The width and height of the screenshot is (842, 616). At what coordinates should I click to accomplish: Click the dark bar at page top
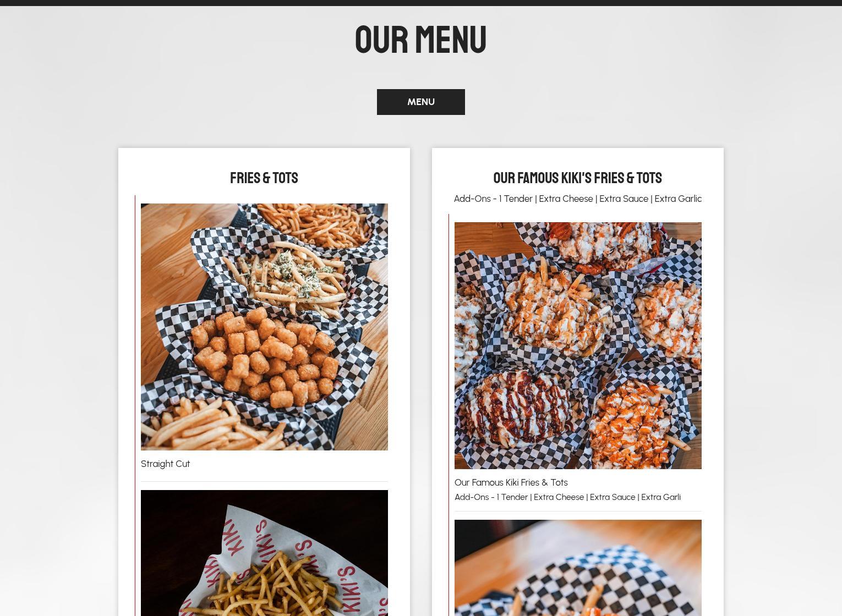[421, 3]
